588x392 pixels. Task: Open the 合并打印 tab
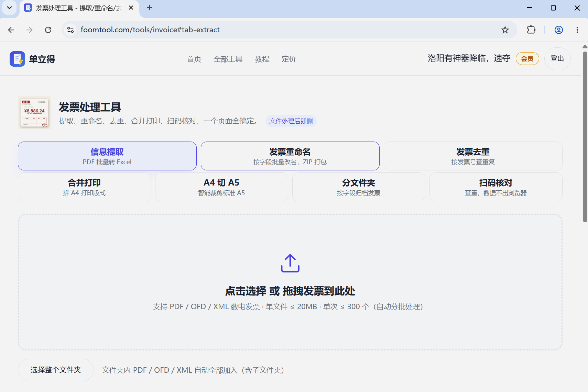pyautogui.click(x=84, y=187)
